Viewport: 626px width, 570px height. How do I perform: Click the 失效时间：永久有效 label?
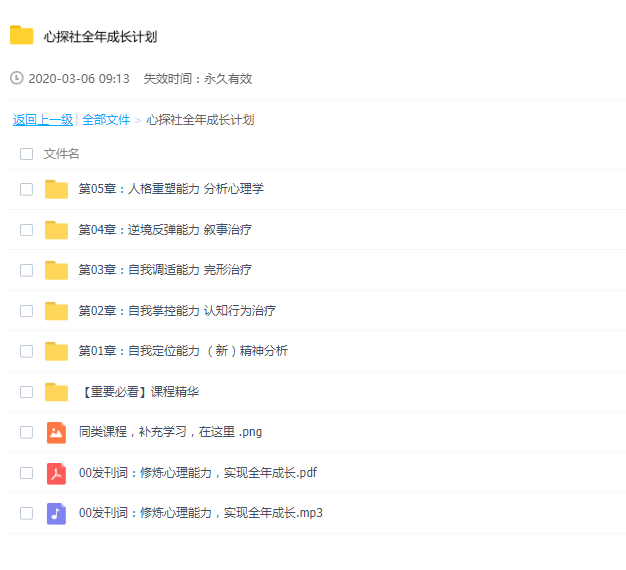[198, 79]
